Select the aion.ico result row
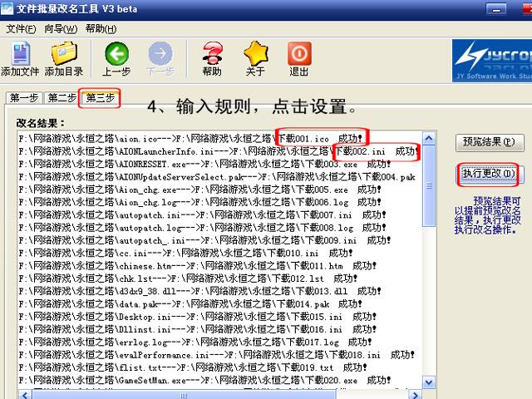The width and height of the screenshot is (532, 399). (x=191, y=139)
